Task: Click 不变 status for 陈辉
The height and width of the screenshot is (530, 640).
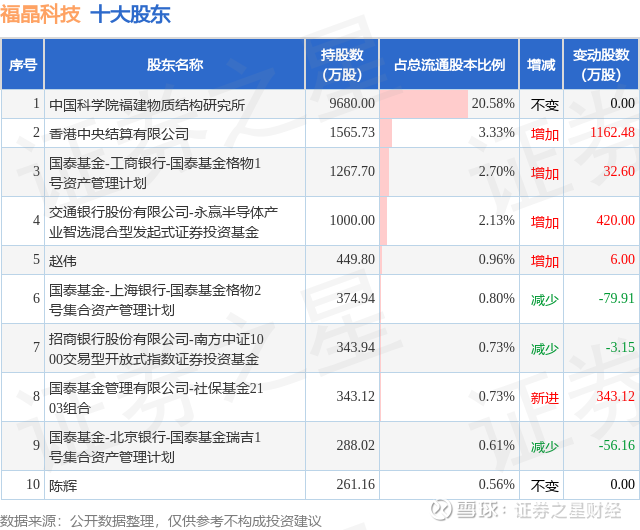Action: (544, 486)
